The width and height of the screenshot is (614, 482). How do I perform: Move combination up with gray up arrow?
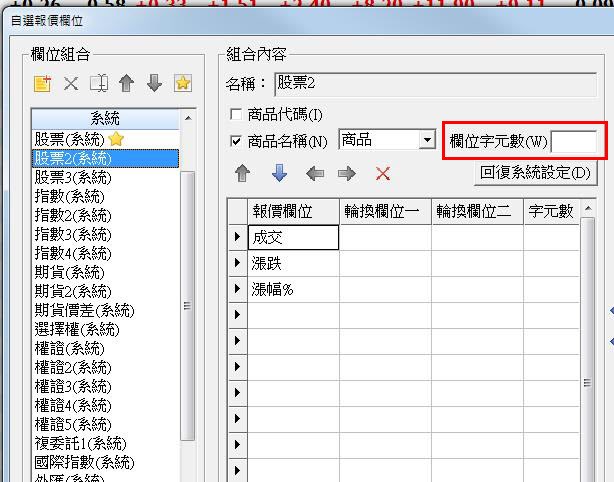click(126, 83)
